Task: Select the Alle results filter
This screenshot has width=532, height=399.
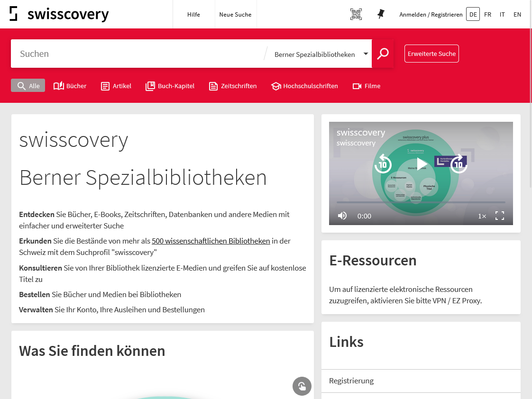Action: [28, 85]
